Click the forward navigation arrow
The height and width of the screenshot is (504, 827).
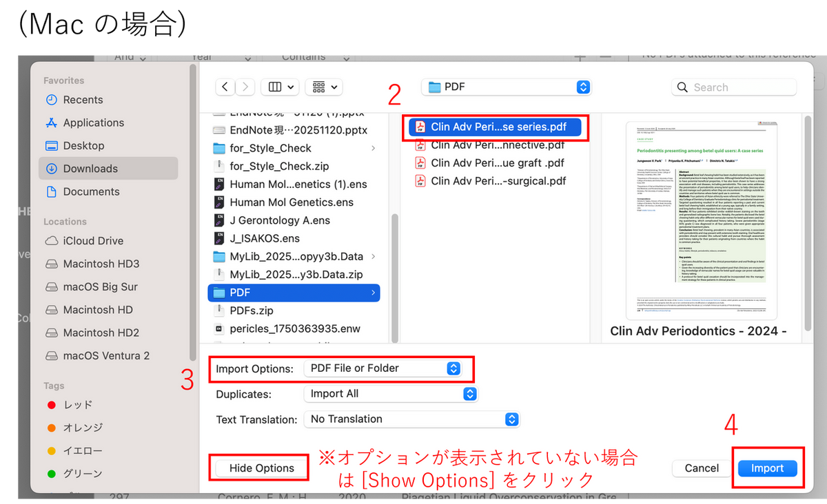point(245,87)
